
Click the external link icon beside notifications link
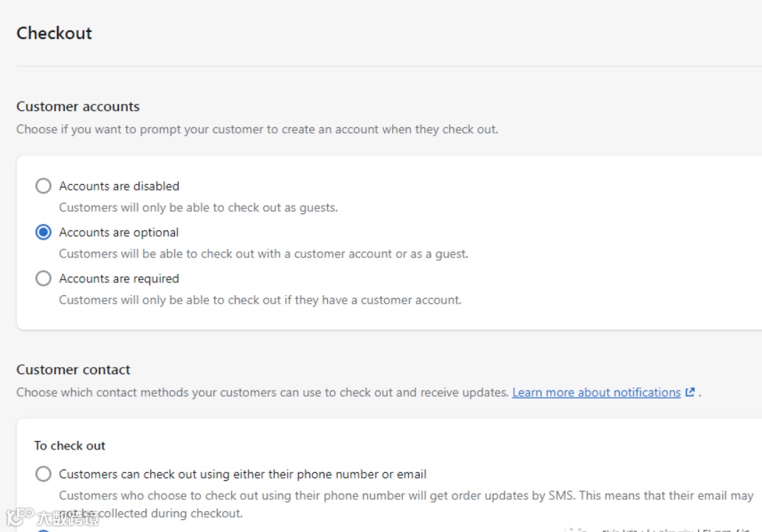pyautogui.click(x=690, y=393)
